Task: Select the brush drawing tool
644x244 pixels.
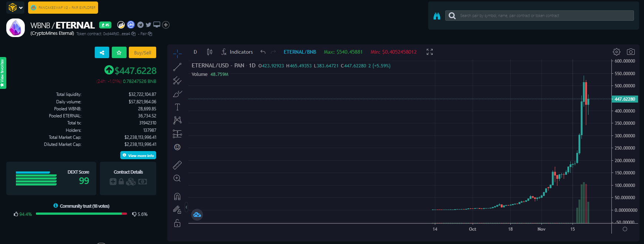Action: [177, 94]
